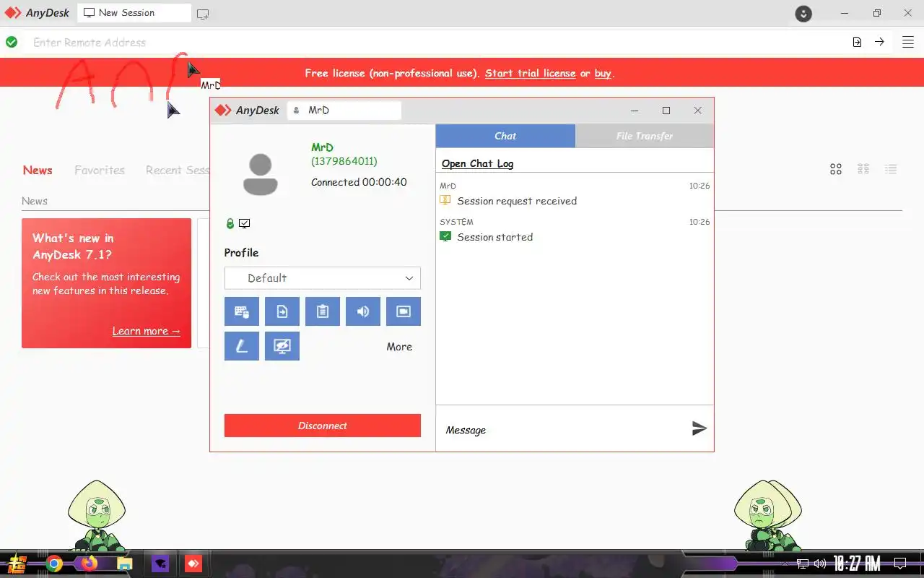Switch to large tiles view

[836, 169]
